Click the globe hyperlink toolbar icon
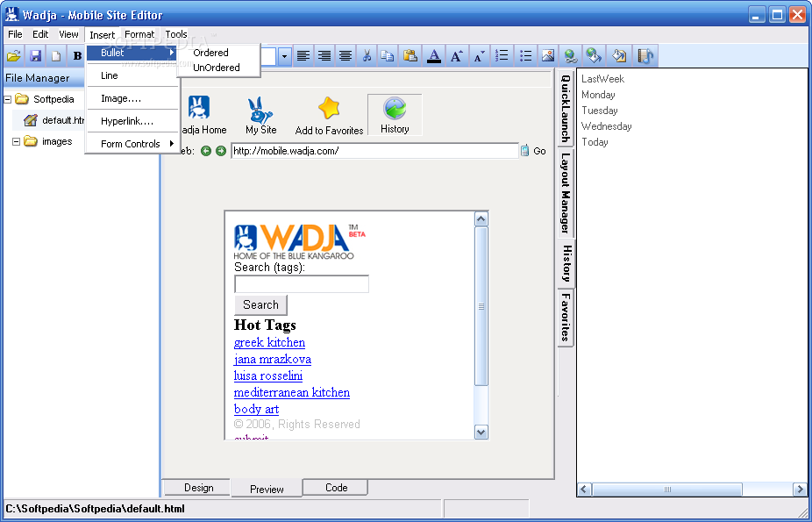 [571, 55]
